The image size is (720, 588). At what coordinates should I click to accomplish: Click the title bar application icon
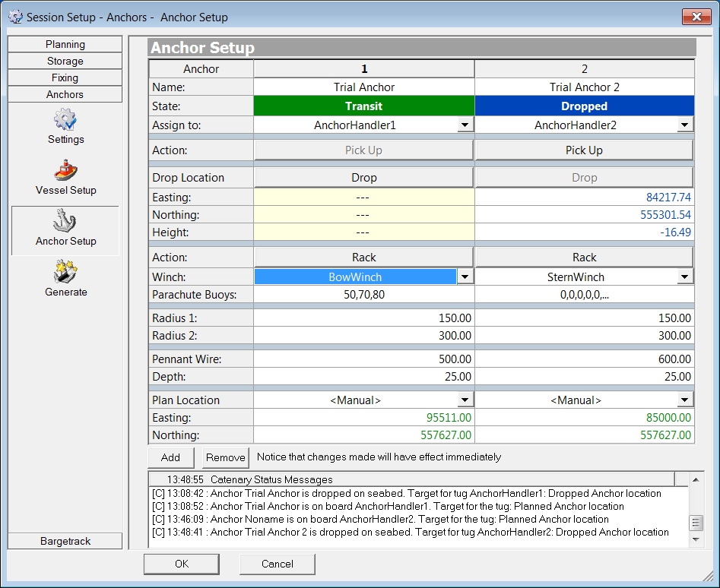(14, 17)
